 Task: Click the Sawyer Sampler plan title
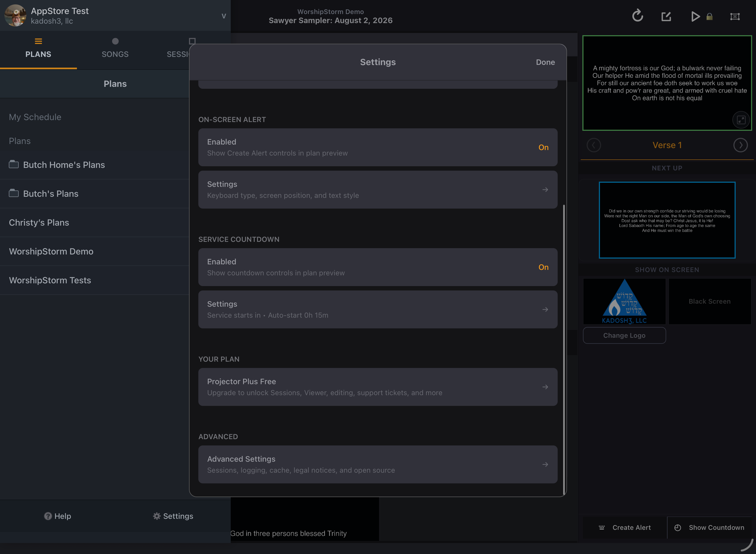(330, 20)
